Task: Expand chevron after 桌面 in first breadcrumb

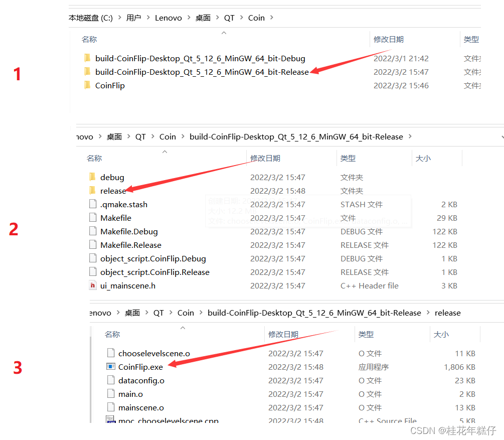Action: click(218, 18)
